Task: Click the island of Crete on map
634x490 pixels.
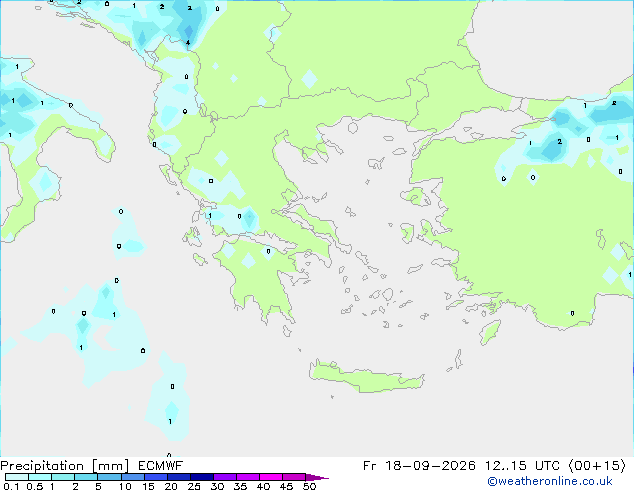Action: click(366, 377)
